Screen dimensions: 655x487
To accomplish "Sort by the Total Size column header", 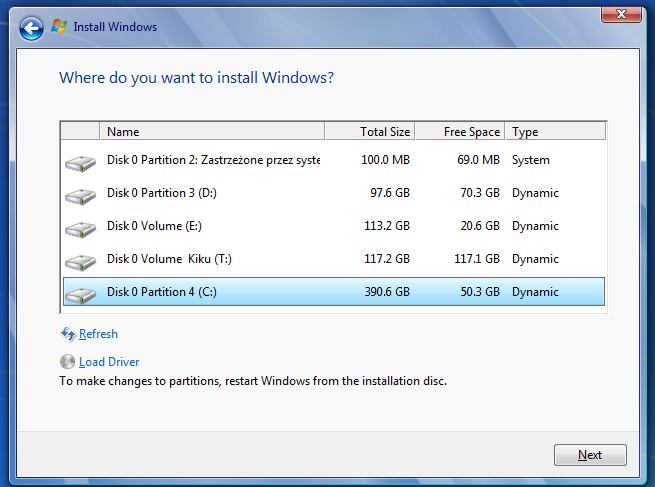I will (370, 132).
